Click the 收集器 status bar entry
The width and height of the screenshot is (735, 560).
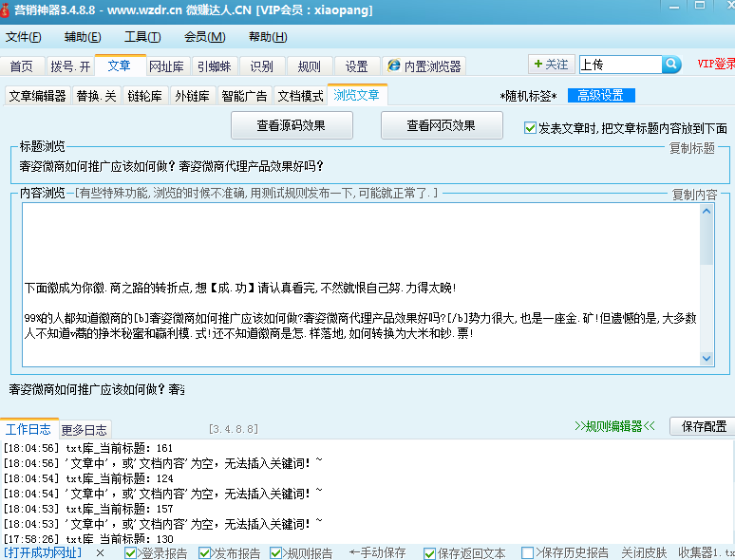click(706, 553)
